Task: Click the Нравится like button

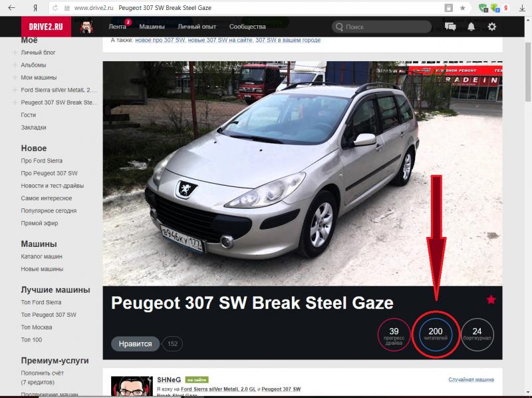Action: (135, 343)
